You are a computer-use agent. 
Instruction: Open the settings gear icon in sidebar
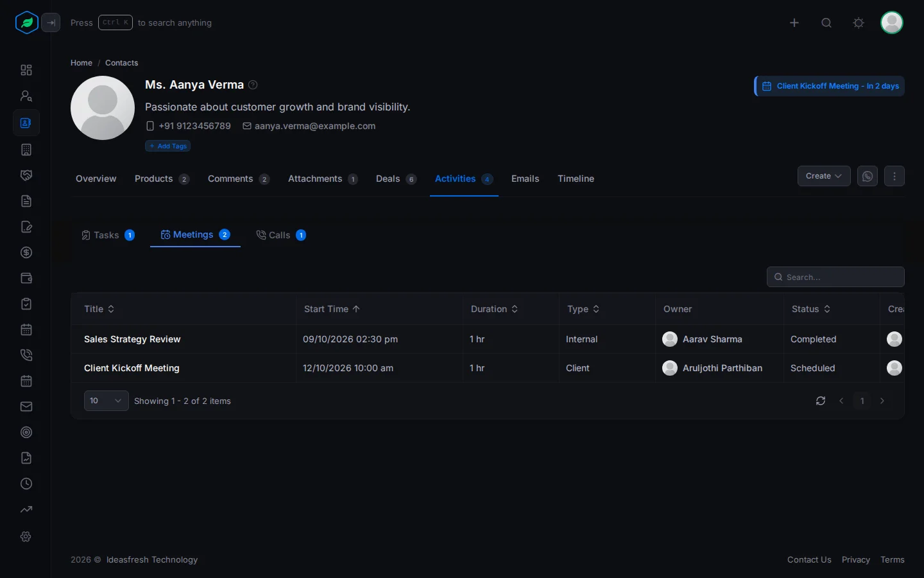point(26,536)
